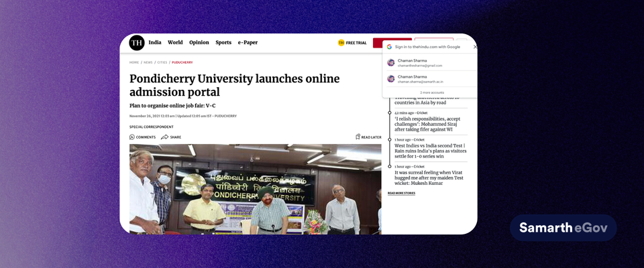Open West Indies vs India second Test story
The height and width of the screenshot is (268, 644).
pyautogui.click(x=431, y=151)
